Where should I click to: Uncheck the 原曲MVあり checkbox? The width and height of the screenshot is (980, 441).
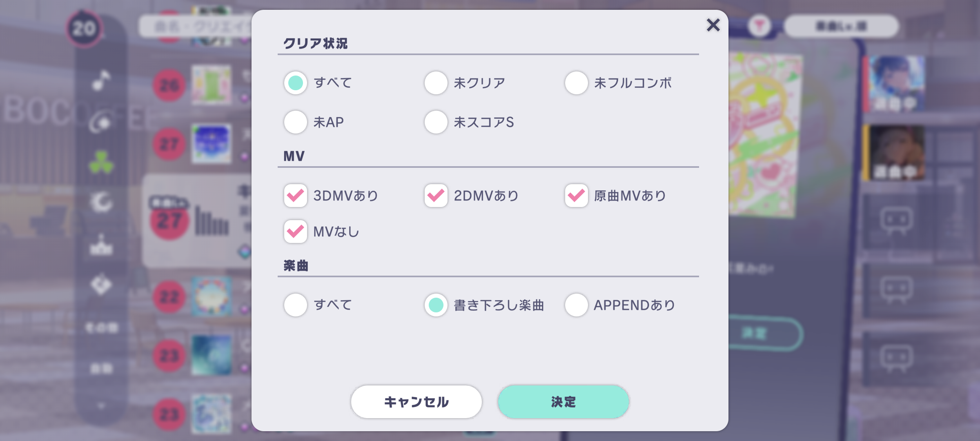(x=577, y=196)
